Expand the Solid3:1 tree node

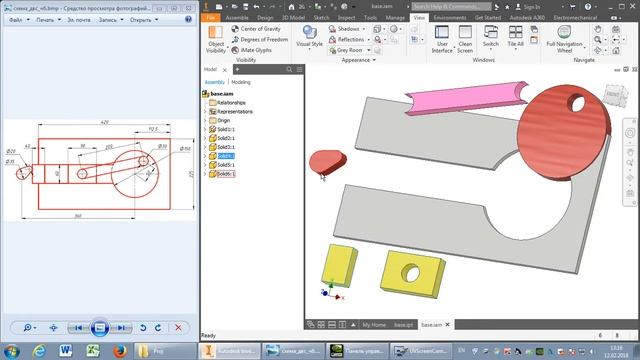pos(205,147)
